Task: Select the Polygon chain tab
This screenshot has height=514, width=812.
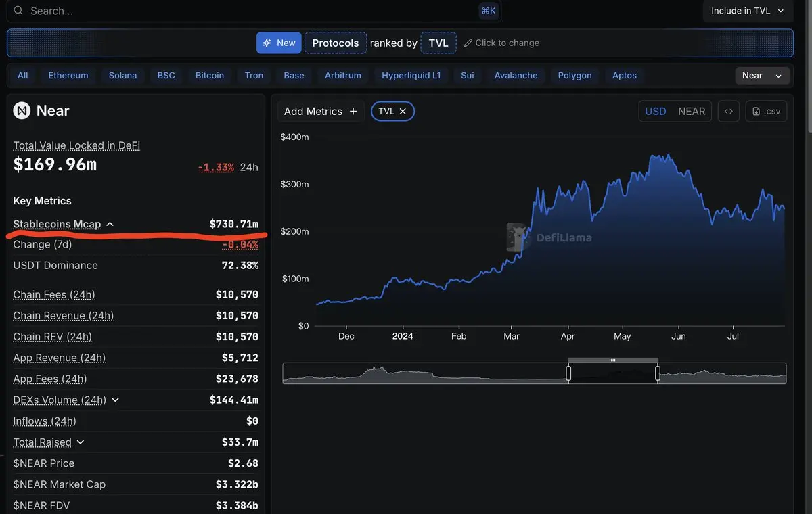Action: (x=575, y=75)
